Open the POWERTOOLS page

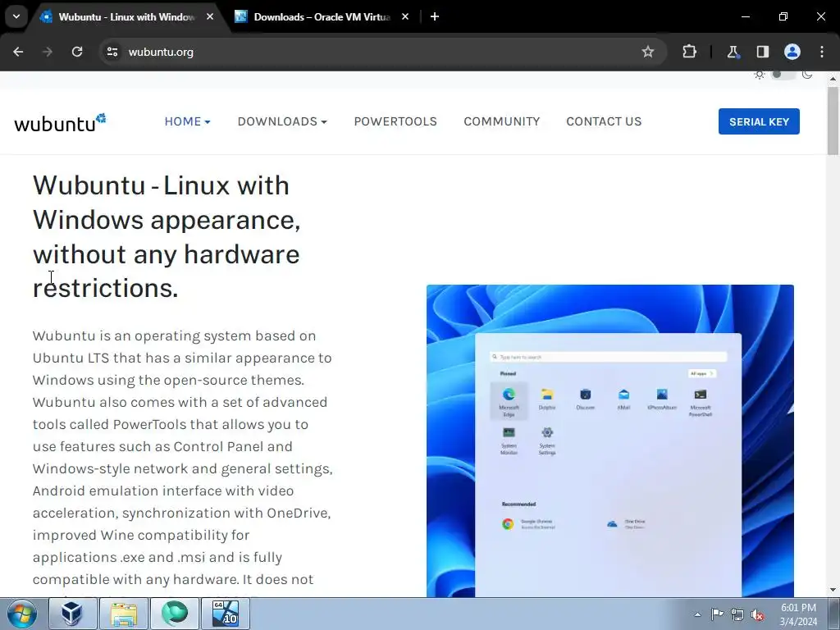395,121
